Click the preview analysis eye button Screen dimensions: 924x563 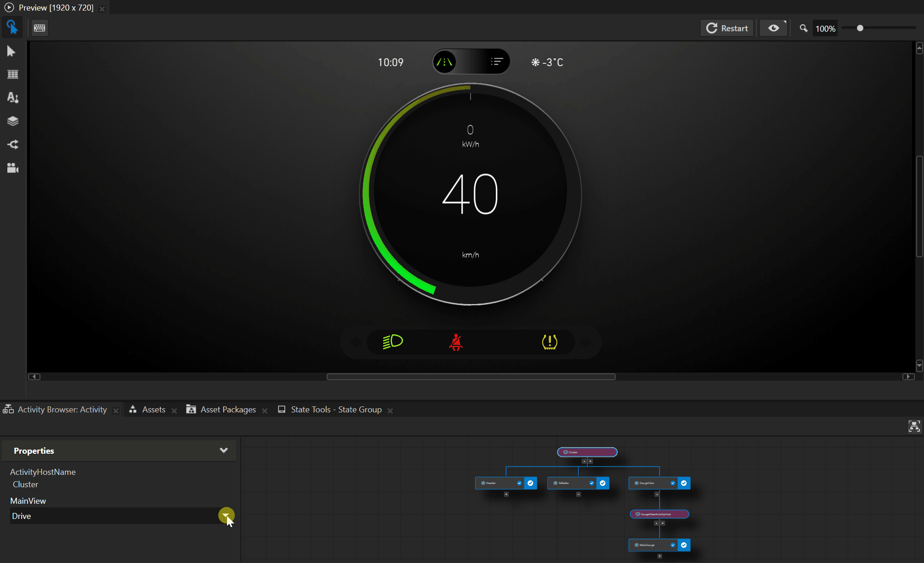[x=773, y=28]
